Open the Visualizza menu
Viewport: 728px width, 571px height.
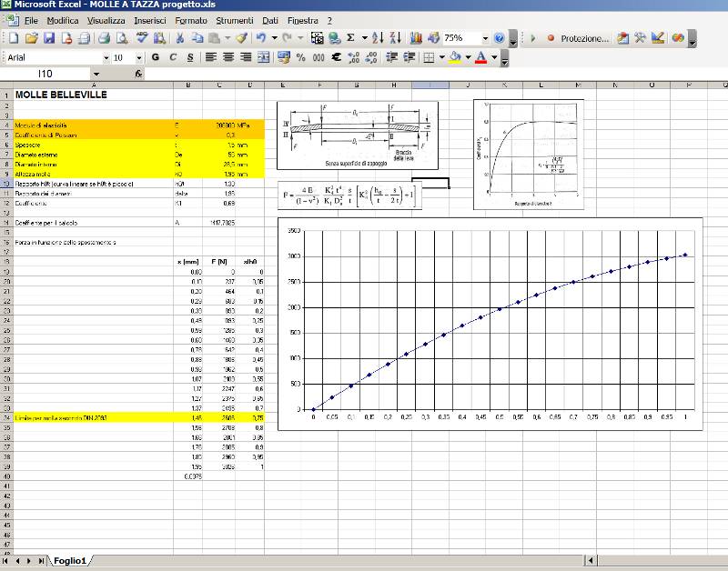pyautogui.click(x=106, y=21)
